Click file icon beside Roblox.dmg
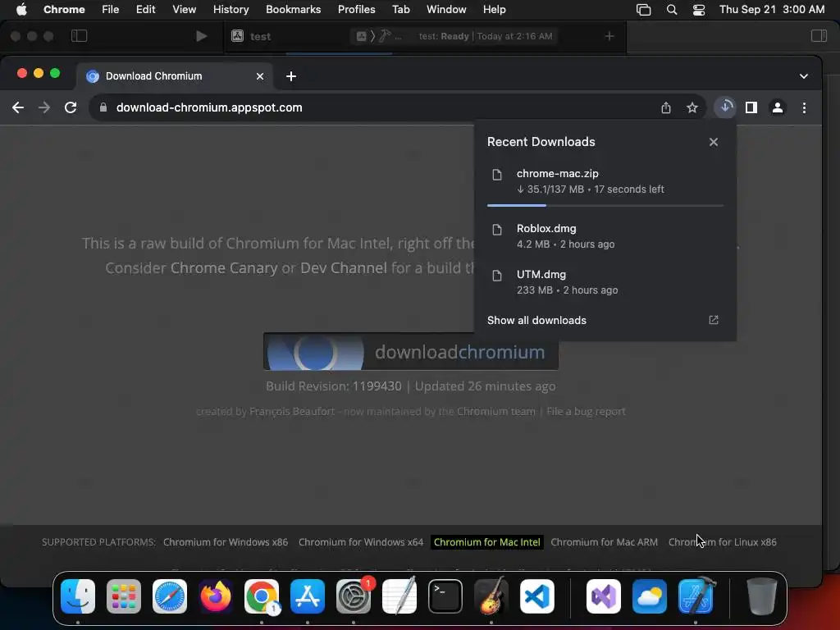840x630 pixels. [497, 230]
